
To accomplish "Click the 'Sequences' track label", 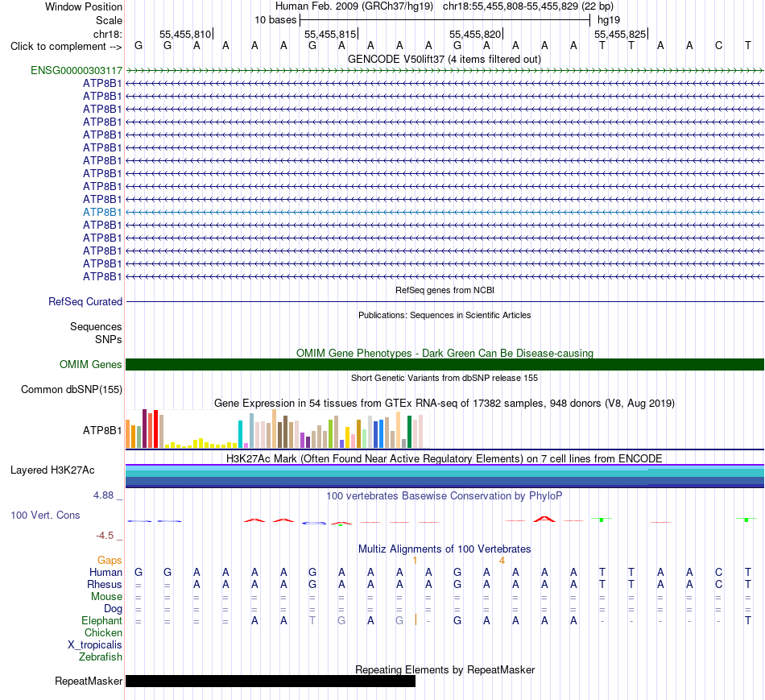I will [x=96, y=326].
